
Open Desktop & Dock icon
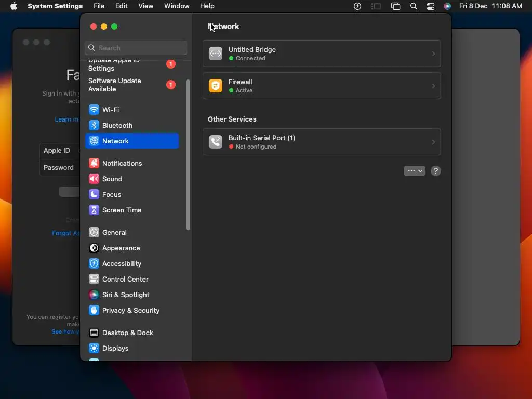pos(94,333)
